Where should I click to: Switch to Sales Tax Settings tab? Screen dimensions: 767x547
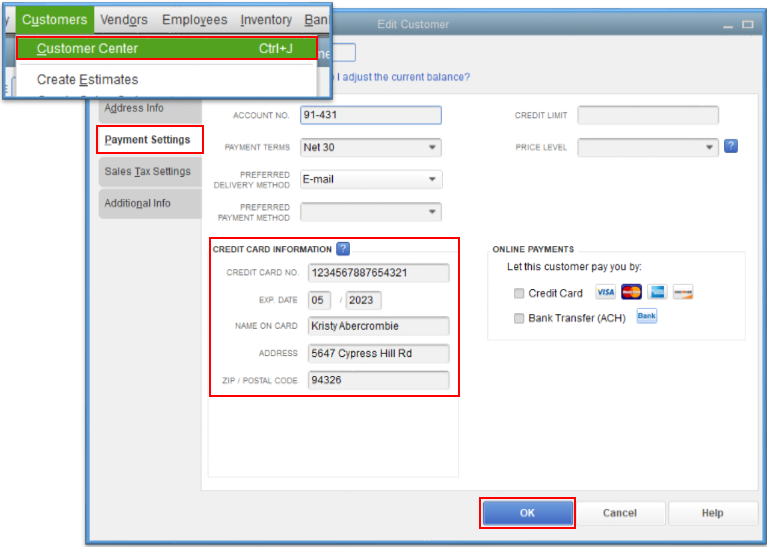click(x=150, y=172)
